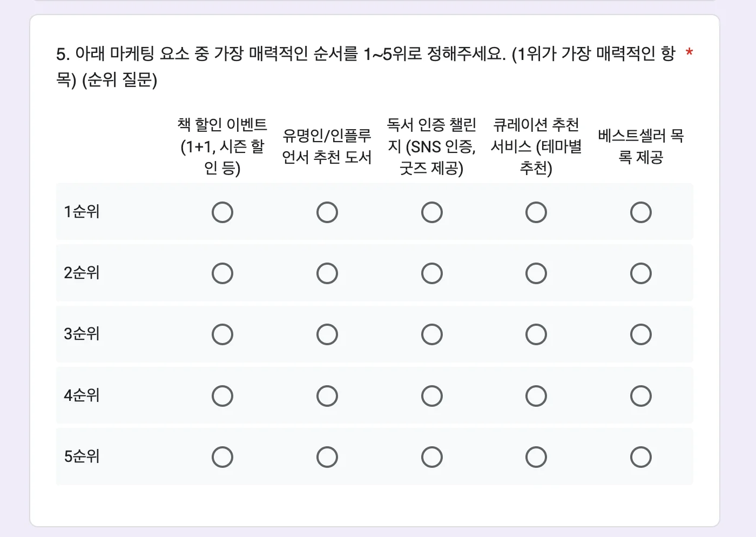Mark 유명인/인플루언서 추천 도서 as 4순위
756x537 pixels.
(x=327, y=395)
